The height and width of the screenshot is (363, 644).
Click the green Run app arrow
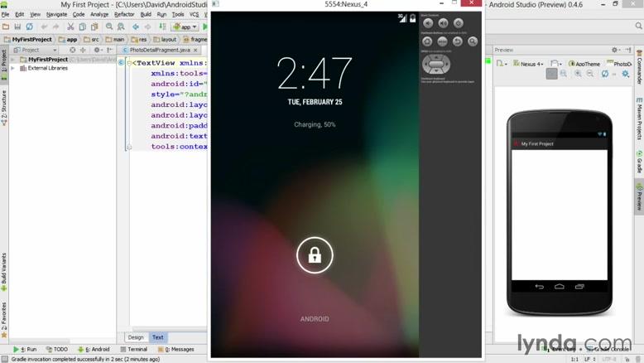[x=205, y=27]
